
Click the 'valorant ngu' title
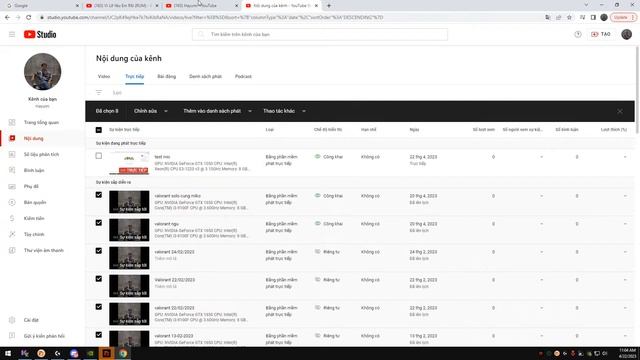point(167,224)
